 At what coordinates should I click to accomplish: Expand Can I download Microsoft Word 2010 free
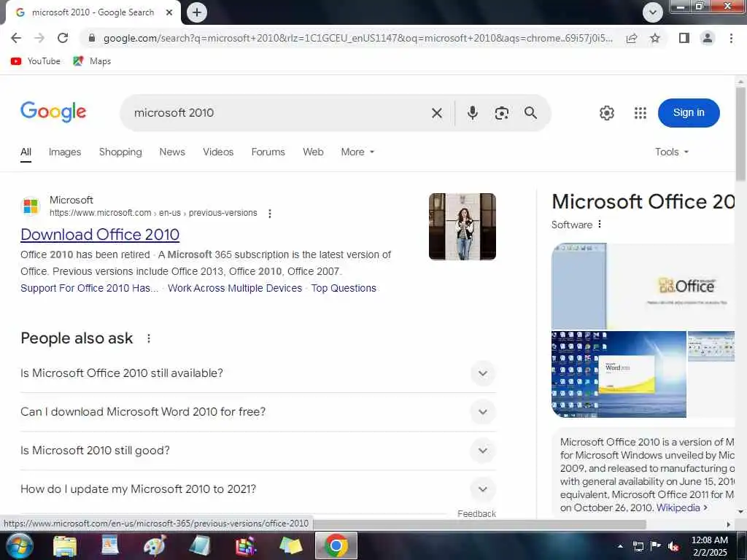[258, 411]
